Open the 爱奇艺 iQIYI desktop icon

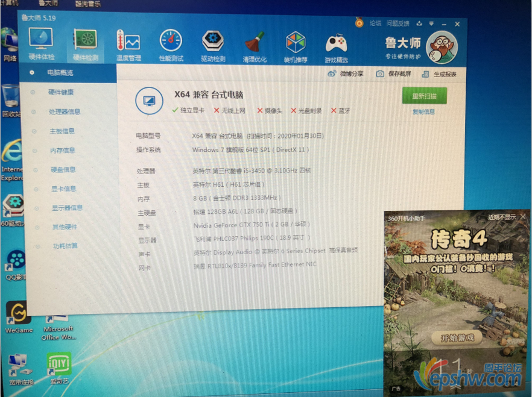click(60, 369)
